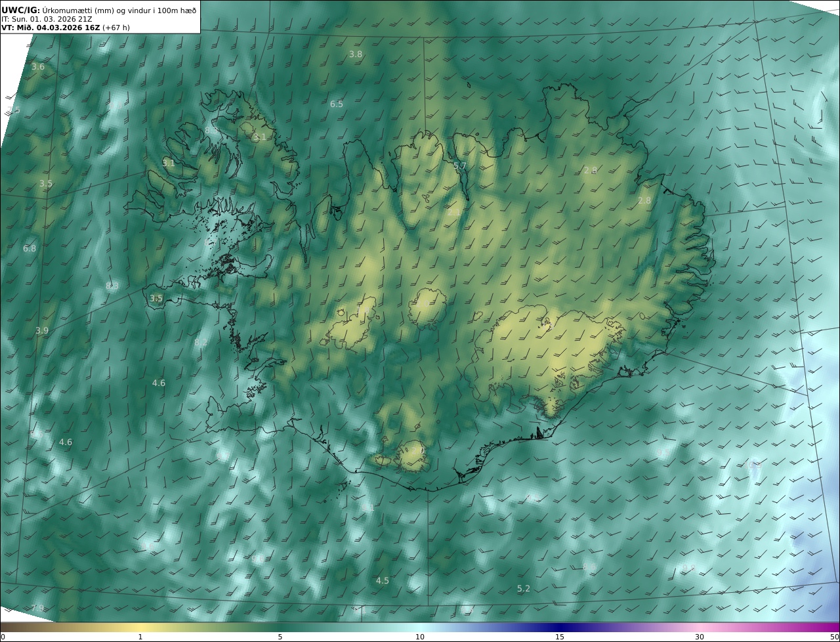Click the 'UWC/IG:' title heading
The height and width of the screenshot is (642, 840).
click(x=21, y=10)
